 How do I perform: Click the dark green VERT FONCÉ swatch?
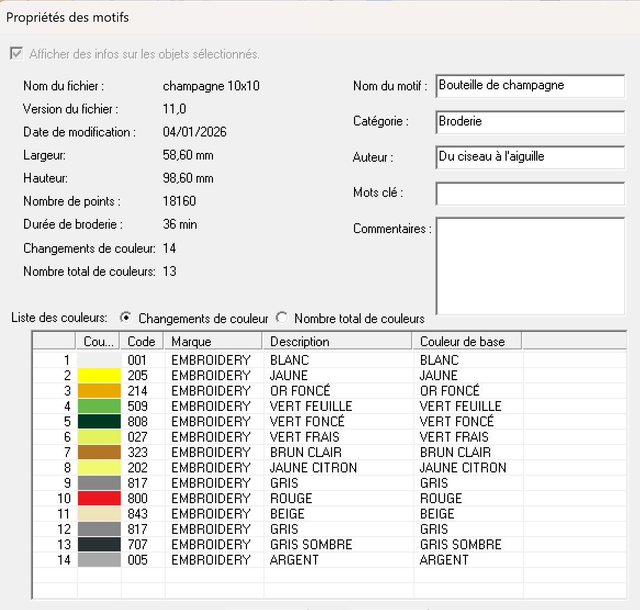(99, 422)
